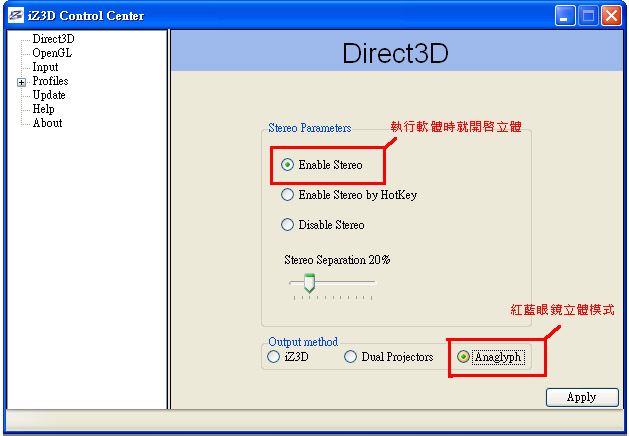
Task: Click the Output method group label
Action: tap(303, 342)
